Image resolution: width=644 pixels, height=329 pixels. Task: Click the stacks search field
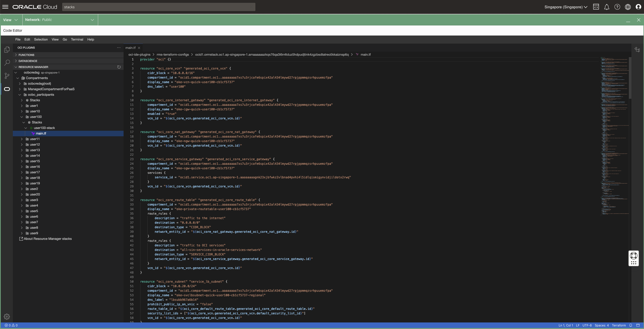(x=159, y=7)
